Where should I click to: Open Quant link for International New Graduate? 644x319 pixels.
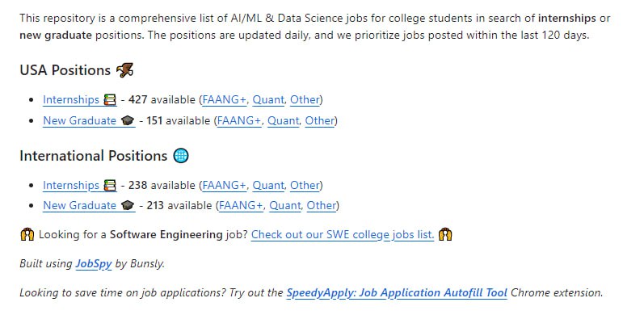[x=285, y=205]
